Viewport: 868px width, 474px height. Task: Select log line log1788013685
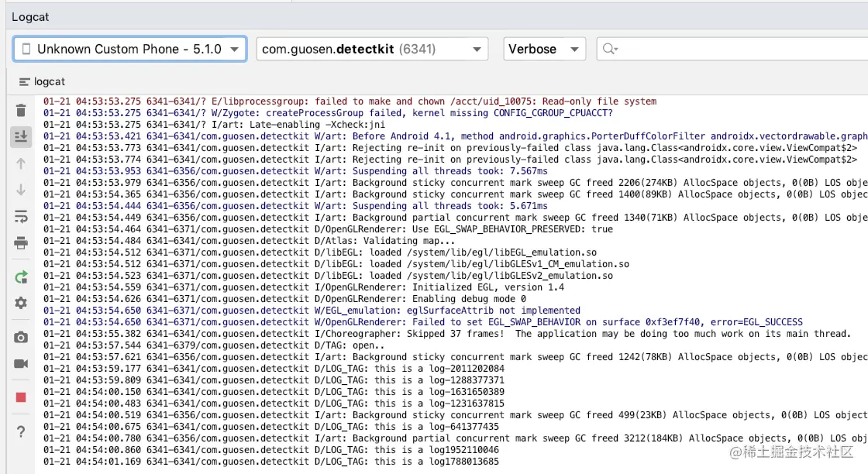271,462
